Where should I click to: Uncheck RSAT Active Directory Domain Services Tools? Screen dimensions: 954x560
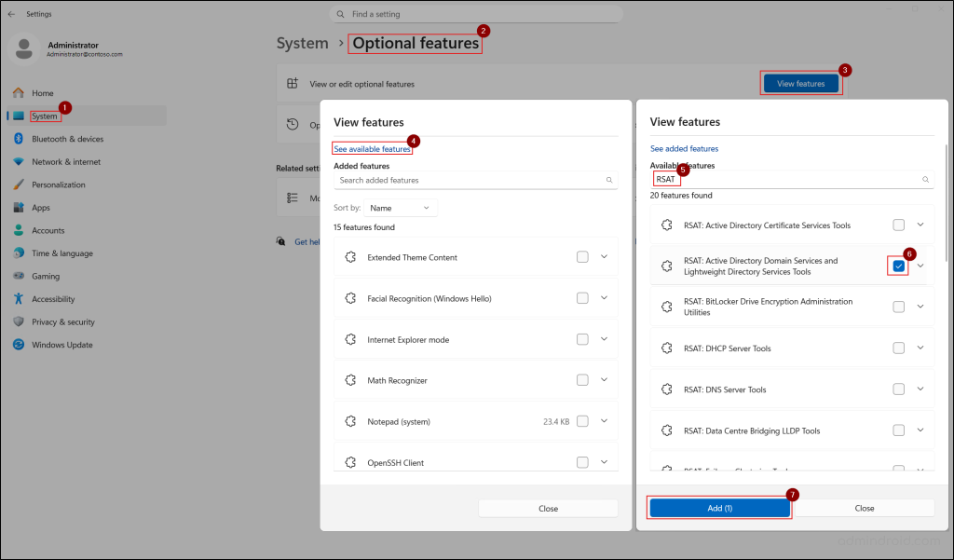(898, 266)
